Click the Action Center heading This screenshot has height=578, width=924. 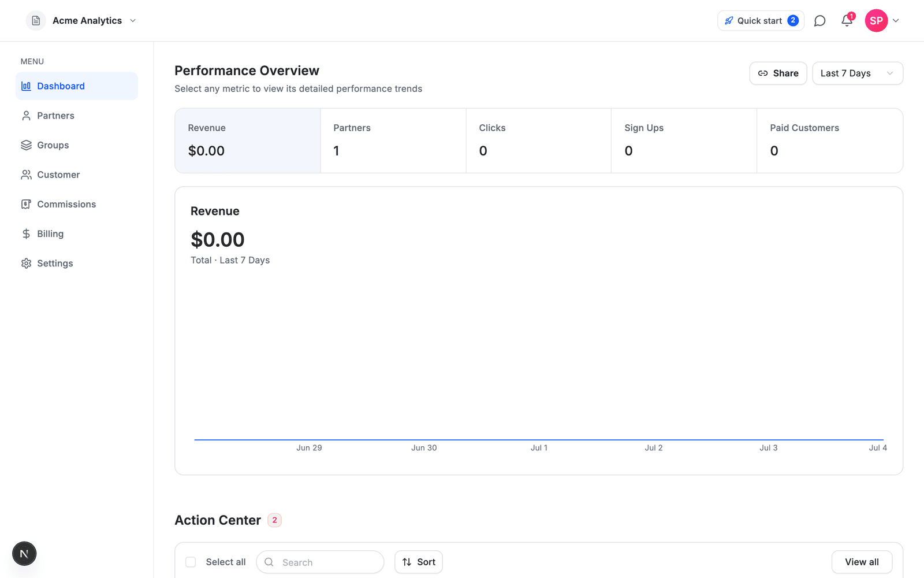pyautogui.click(x=218, y=520)
